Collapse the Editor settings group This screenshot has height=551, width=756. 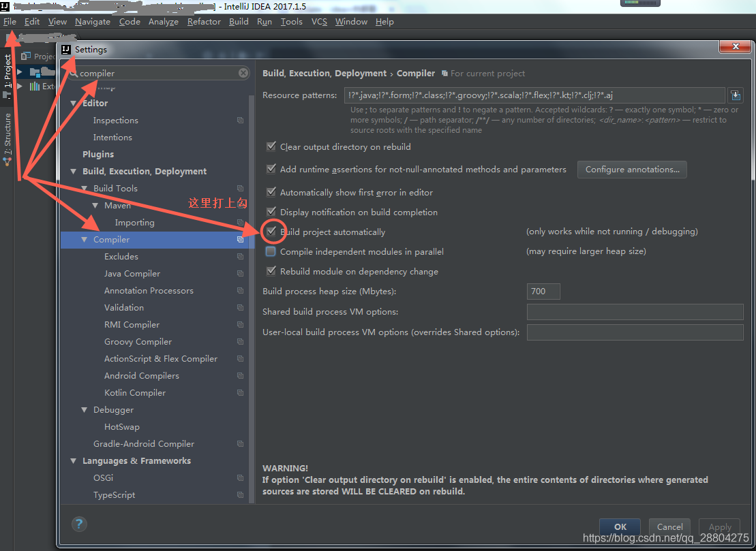[74, 103]
